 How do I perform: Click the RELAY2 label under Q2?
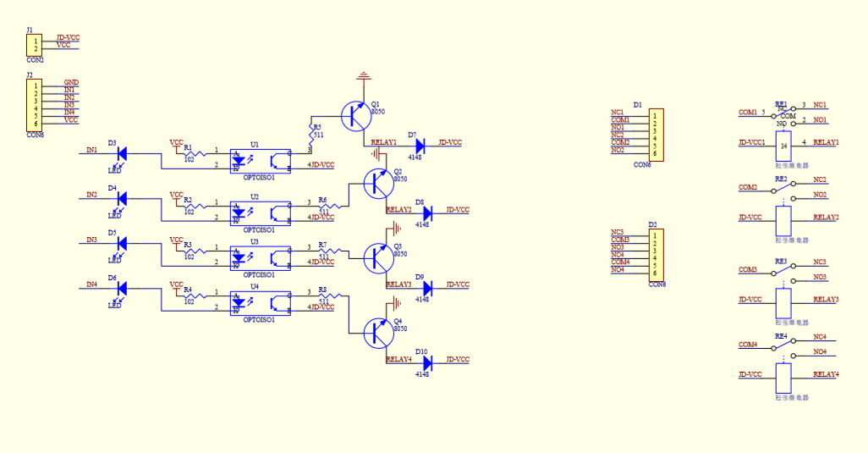(x=399, y=210)
